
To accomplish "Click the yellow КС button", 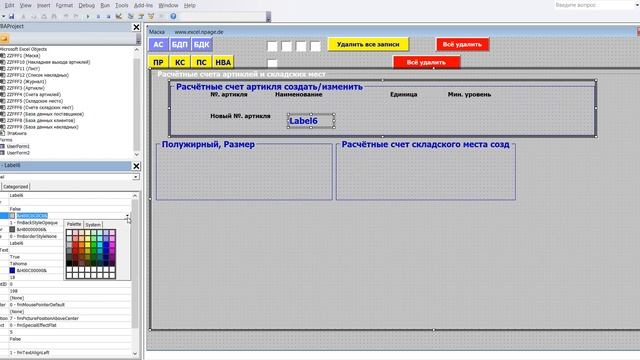I will pos(180,62).
